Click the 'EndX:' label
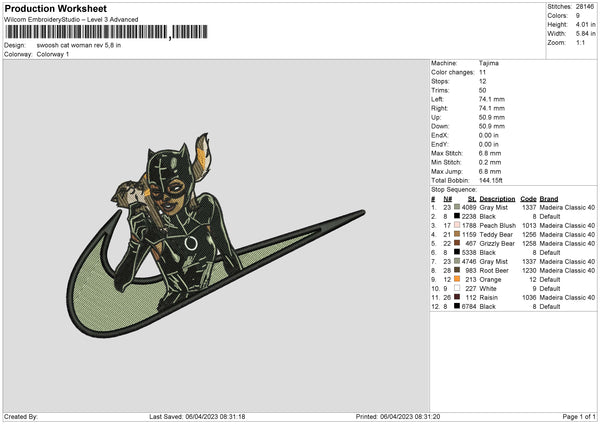This screenshot has height=424, width=600. pos(440,135)
